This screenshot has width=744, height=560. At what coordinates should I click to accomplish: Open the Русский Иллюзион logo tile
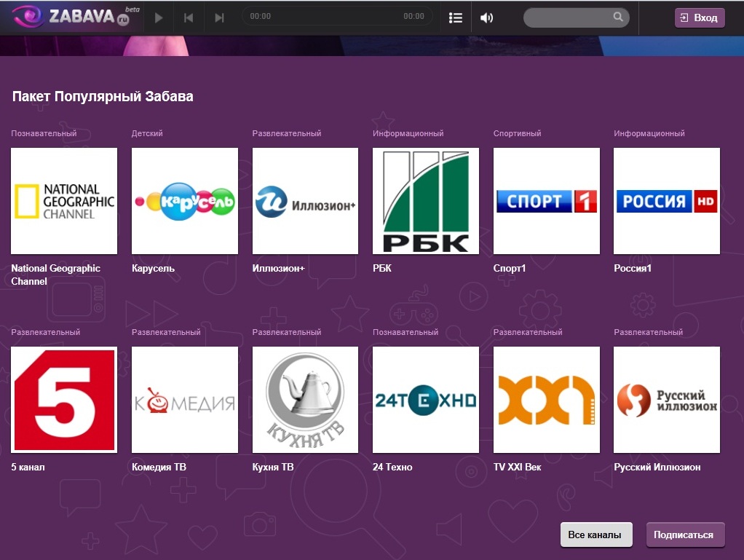point(667,400)
